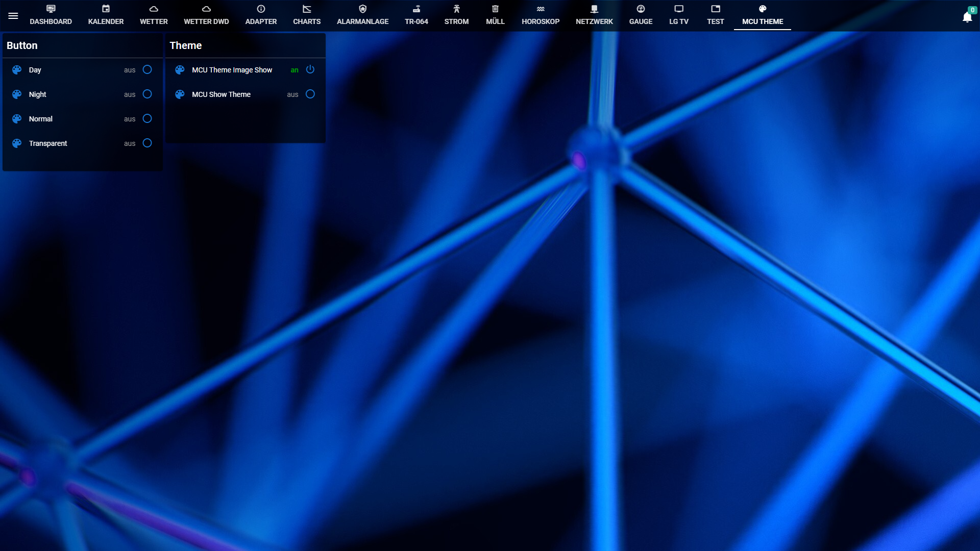Go to the NETZWERK tab
Screen dimensions: 980x551
pos(594,16)
